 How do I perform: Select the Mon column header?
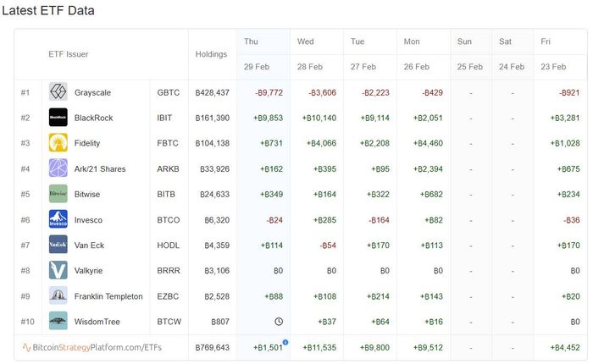(412, 41)
